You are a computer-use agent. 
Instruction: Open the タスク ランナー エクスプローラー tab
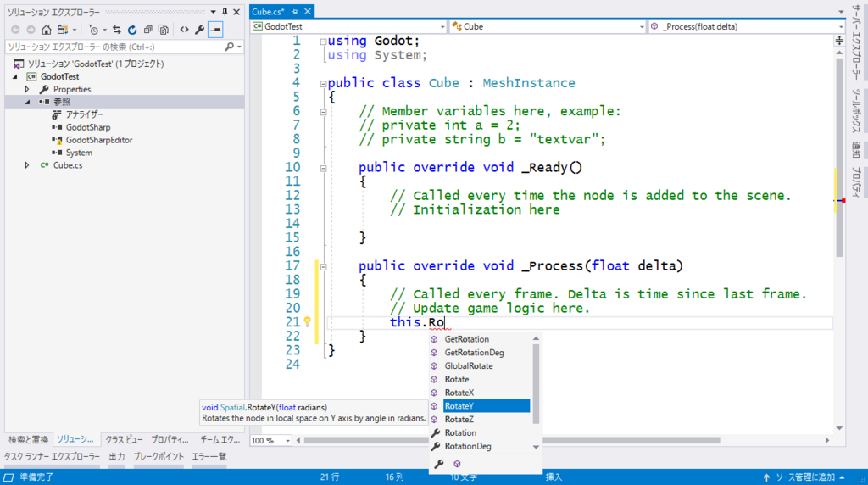tap(52, 457)
